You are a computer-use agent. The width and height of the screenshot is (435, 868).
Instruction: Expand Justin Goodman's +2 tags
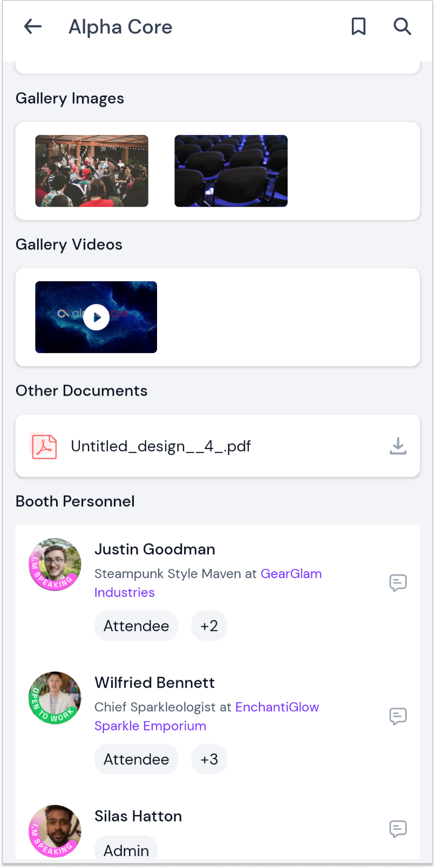tap(209, 626)
